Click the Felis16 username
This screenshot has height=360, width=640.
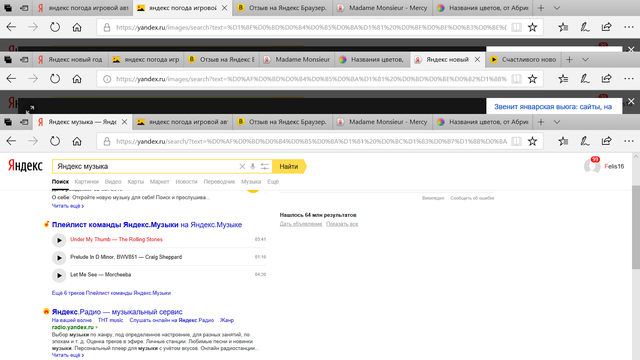pos(614,166)
